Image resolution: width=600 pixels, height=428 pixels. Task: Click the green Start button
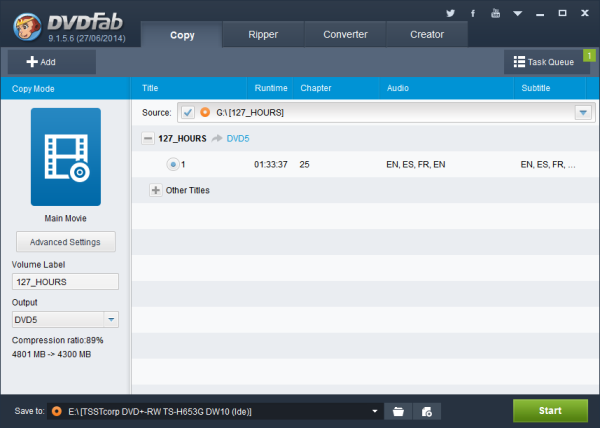[x=550, y=411]
